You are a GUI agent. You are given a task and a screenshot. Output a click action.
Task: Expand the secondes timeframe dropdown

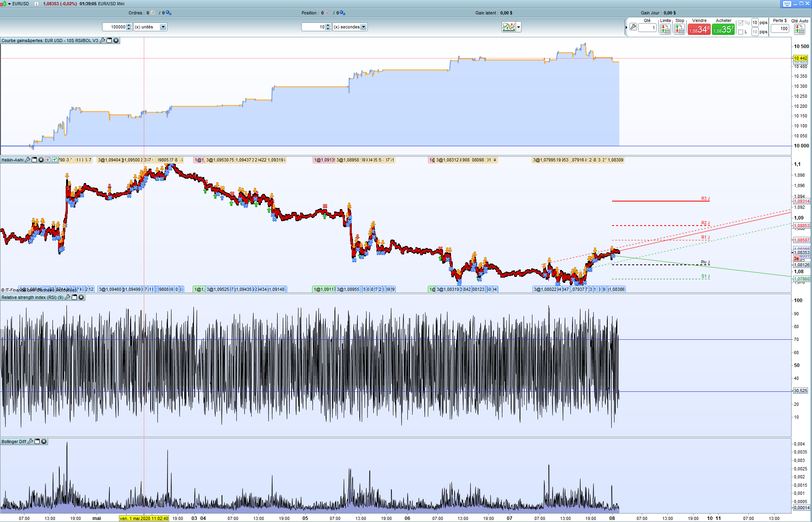coord(363,27)
